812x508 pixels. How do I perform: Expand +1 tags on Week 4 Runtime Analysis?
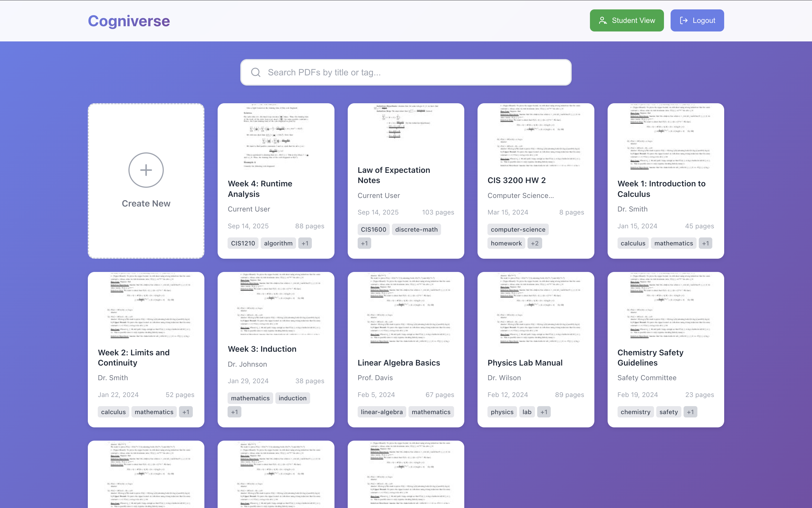pos(305,243)
